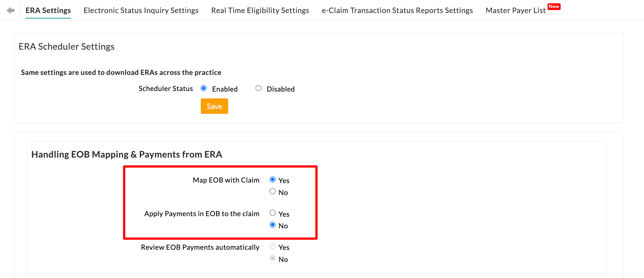Viewport: 644px width, 278px height.
Task: Enable the ERA Scheduler Status
Action: point(204,88)
